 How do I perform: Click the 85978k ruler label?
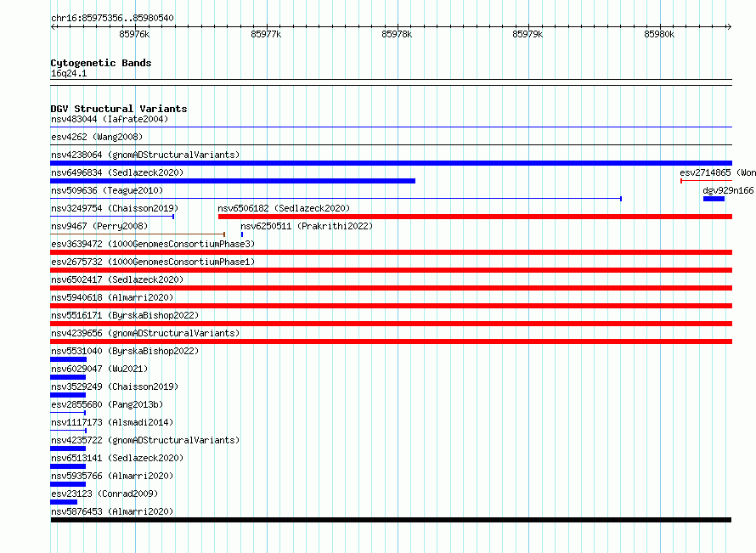[397, 34]
